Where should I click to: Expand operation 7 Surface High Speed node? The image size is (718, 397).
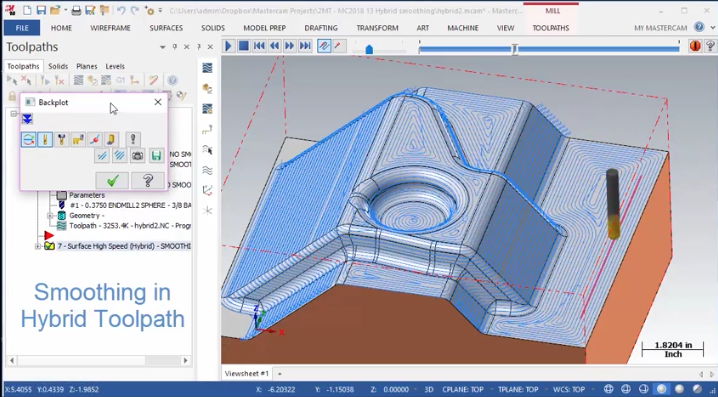click(x=38, y=246)
